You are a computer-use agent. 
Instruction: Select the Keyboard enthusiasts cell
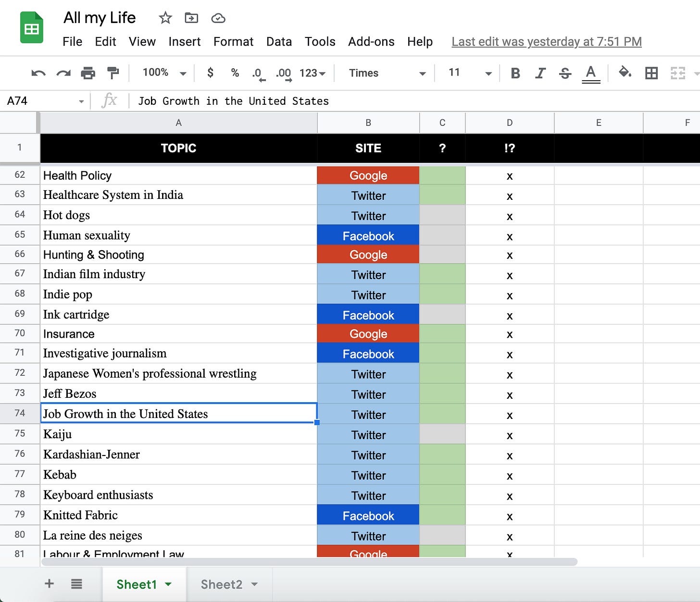tap(178, 495)
